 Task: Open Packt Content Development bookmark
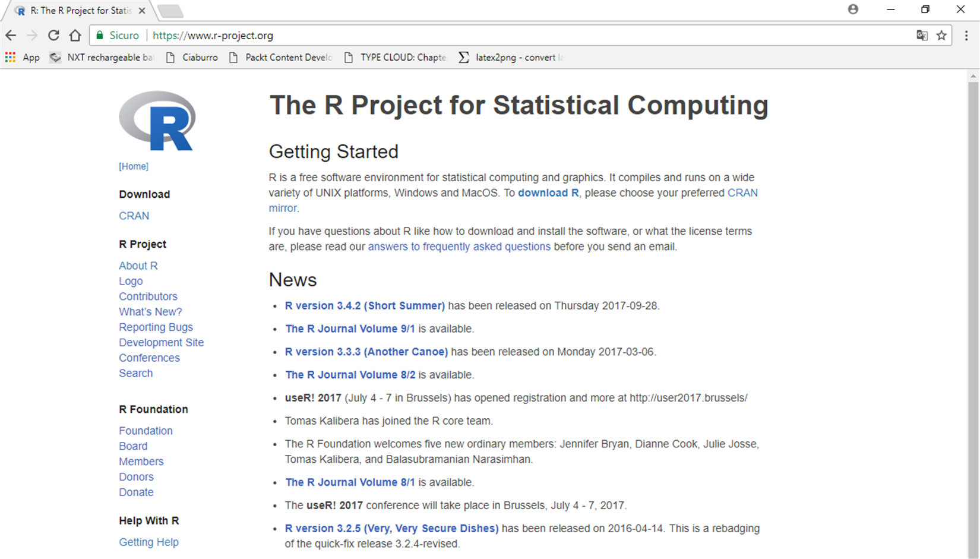coord(280,58)
